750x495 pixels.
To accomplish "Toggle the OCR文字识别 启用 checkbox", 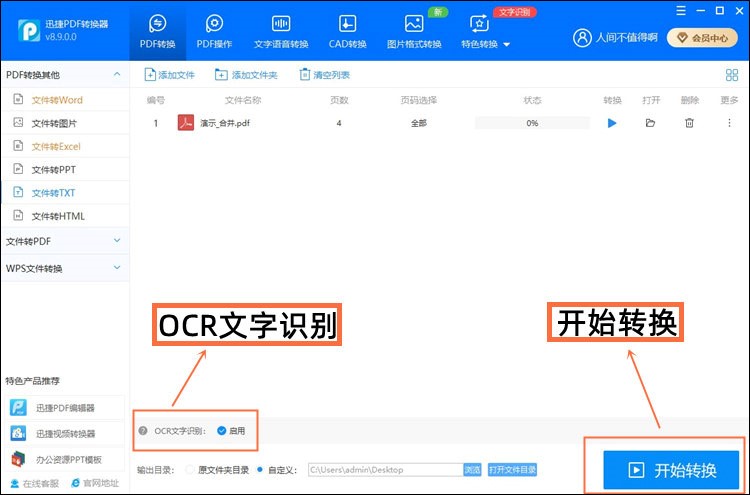I will (221, 430).
